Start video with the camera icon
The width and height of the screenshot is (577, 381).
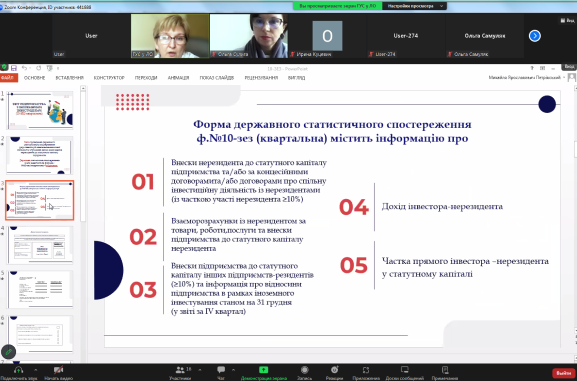point(58,370)
